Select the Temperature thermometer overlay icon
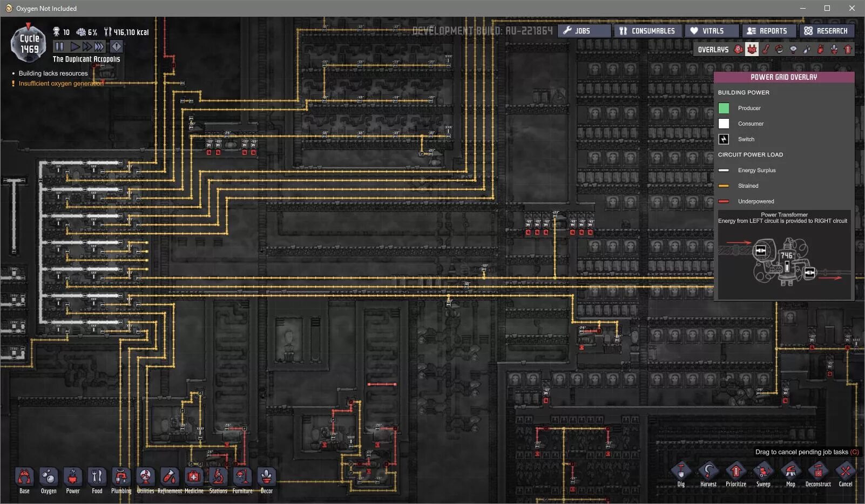 [766, 49]
